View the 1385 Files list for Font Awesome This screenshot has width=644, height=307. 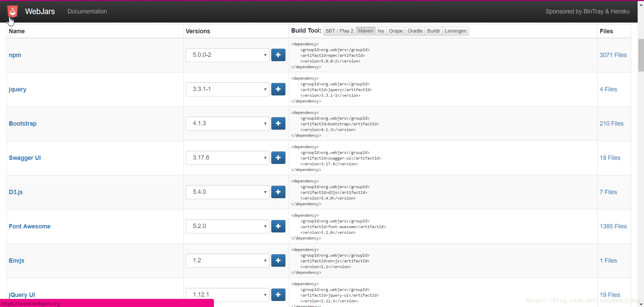coord(613,226)
